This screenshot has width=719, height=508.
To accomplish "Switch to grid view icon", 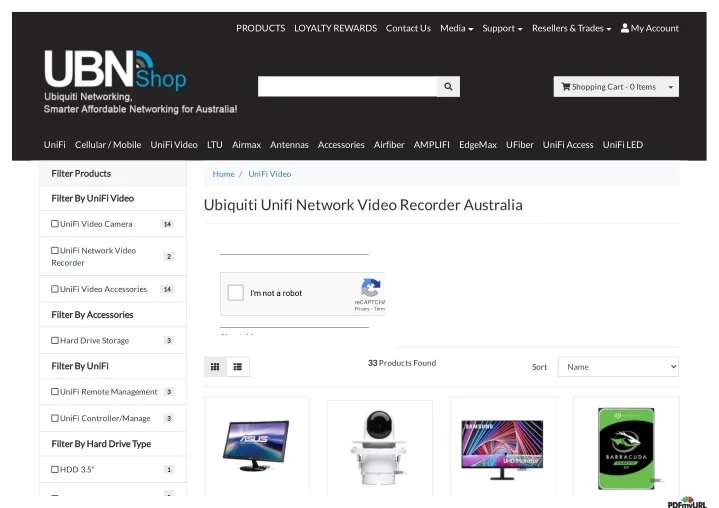I will (x=215, y=367).
